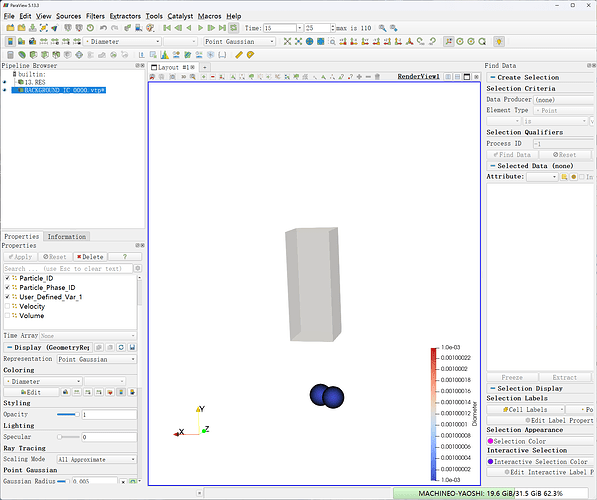Rotate view 90 degrees clockwise icon
The width and height of the screenshot is (597, 500).
(x=421, y=42)
